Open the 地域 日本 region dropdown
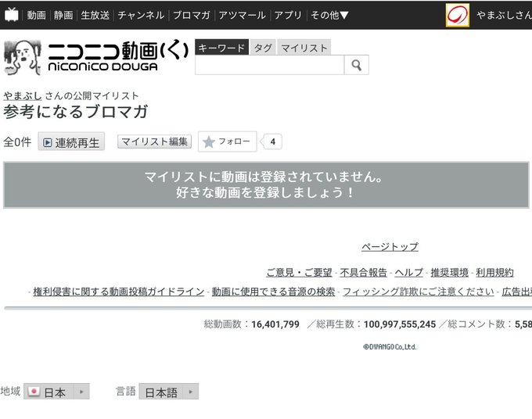Screen dimensions: 532x419 coord(56,392)
